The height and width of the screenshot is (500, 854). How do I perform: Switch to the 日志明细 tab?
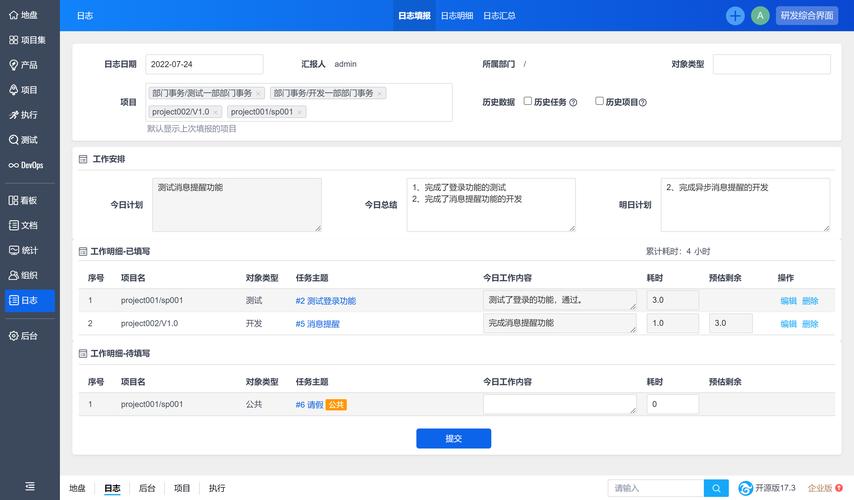click(457, 16)
